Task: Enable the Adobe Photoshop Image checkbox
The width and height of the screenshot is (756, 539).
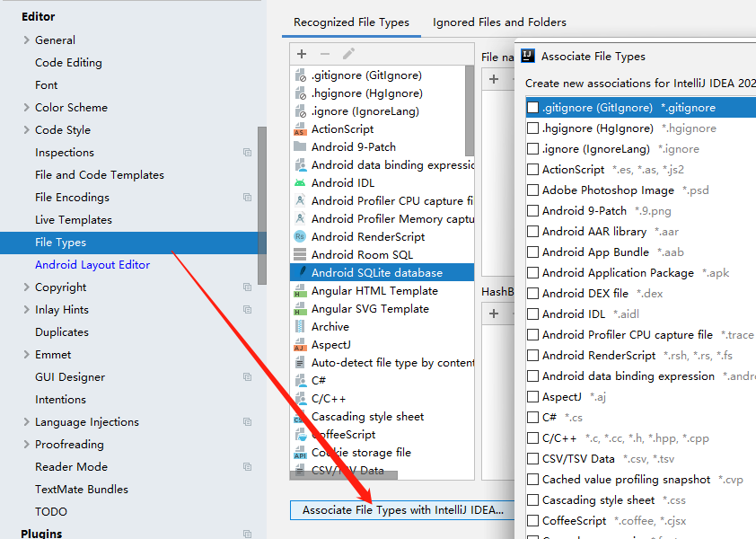Action: click(x=532, y=190)
